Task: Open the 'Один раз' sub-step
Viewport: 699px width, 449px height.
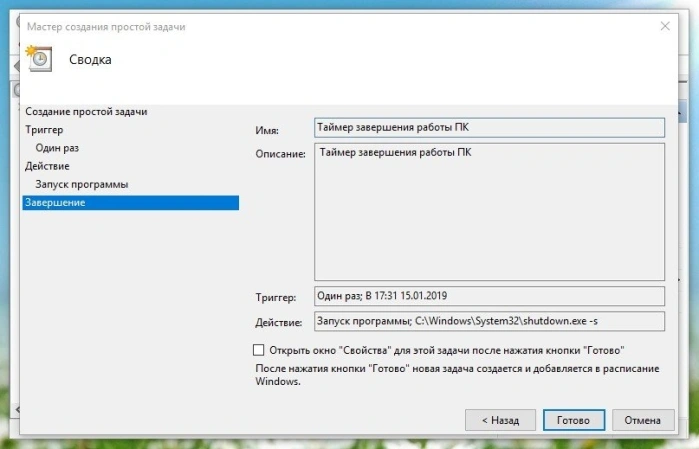Action: 57,148
